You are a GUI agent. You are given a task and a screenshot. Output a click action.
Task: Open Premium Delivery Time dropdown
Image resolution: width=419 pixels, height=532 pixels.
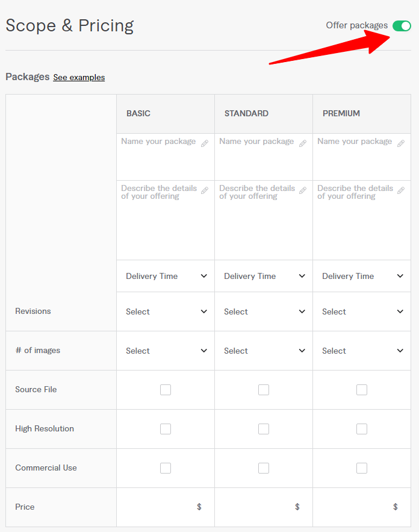point(362,276)
